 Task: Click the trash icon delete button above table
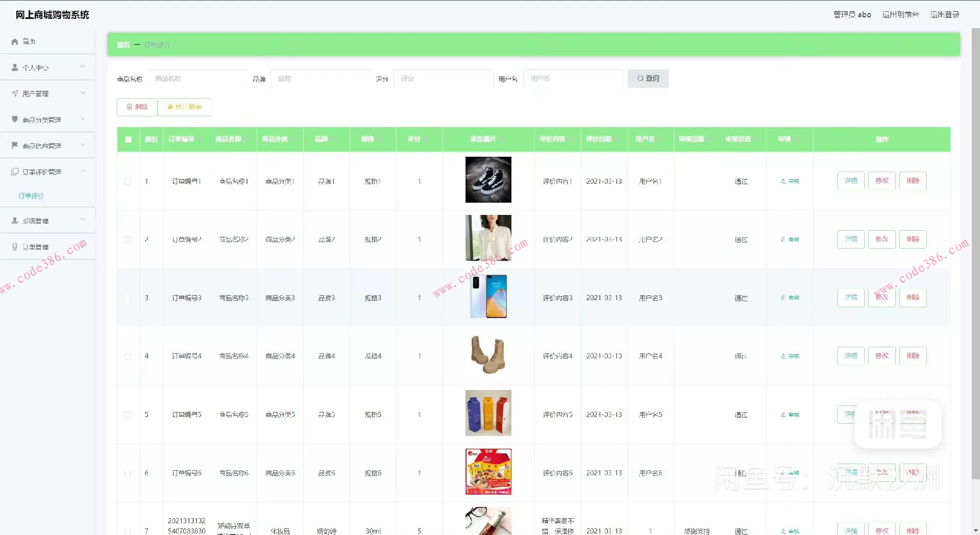tap(137, 107)
